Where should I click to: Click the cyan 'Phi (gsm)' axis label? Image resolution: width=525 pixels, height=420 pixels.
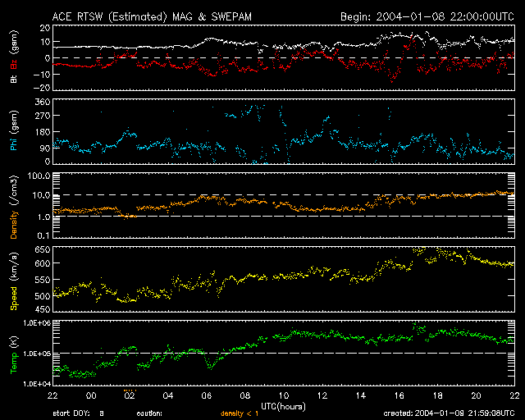[x=14, y=130]
